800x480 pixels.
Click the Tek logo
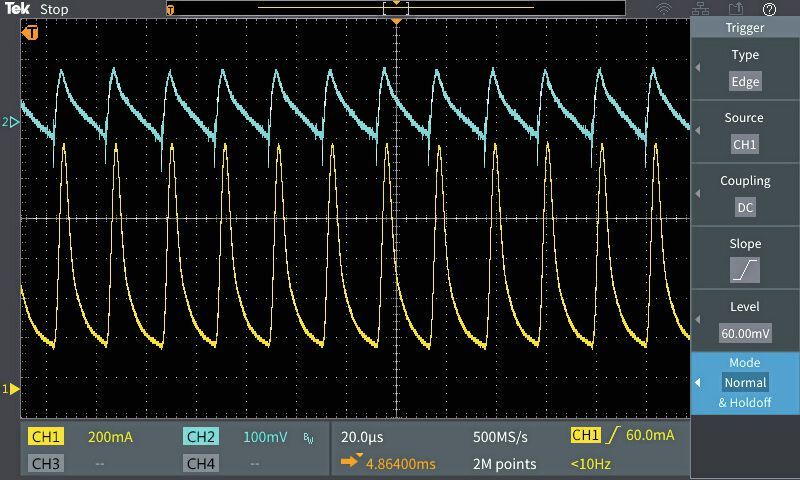[17, 9]
